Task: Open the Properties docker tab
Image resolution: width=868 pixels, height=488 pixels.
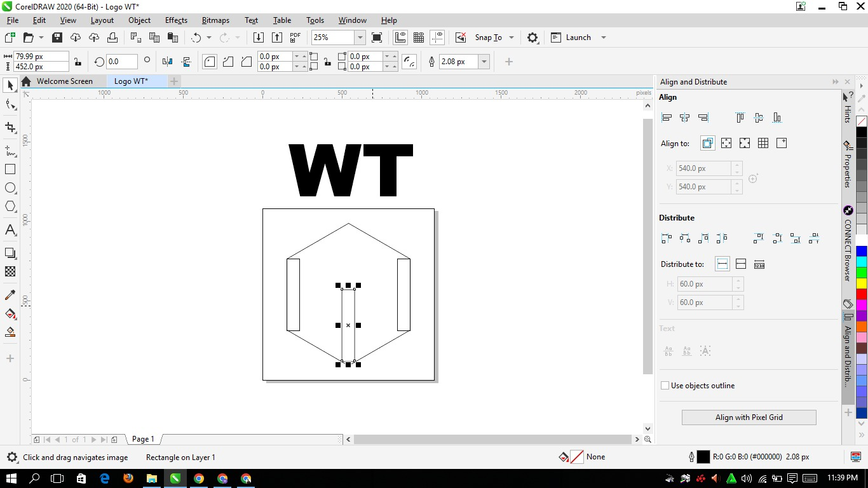Action: click(x=848, y=163)
